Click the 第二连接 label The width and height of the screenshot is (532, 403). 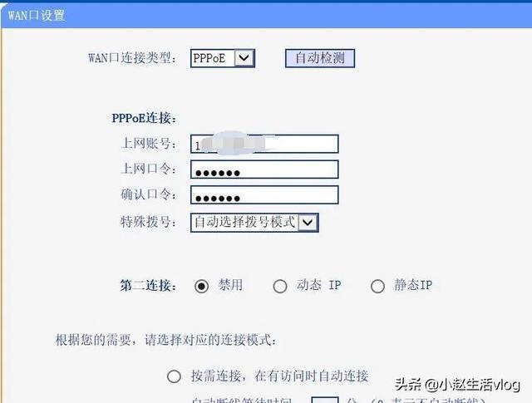(148, 286)
